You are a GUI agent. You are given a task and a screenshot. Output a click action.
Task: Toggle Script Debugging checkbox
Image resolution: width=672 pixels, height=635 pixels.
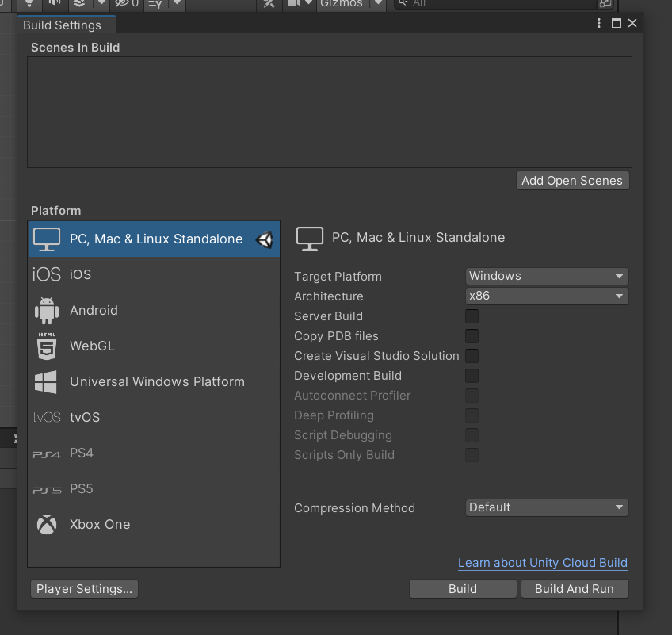tap(472, 435)
